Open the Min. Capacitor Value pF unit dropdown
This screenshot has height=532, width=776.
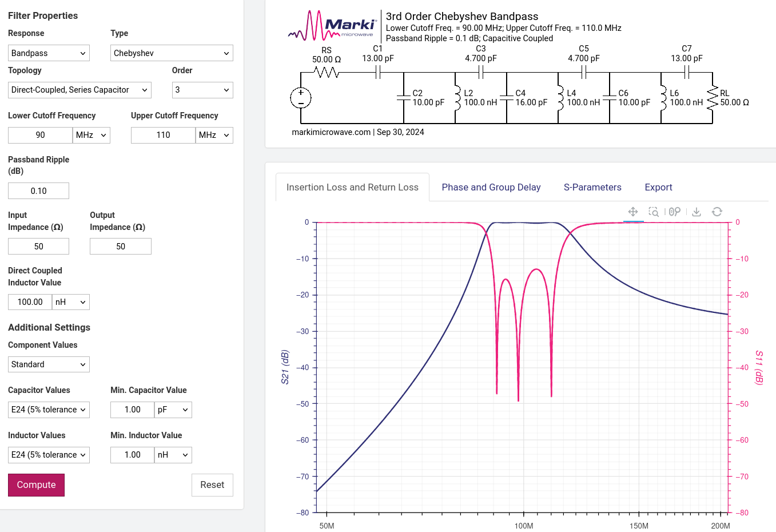173,410
